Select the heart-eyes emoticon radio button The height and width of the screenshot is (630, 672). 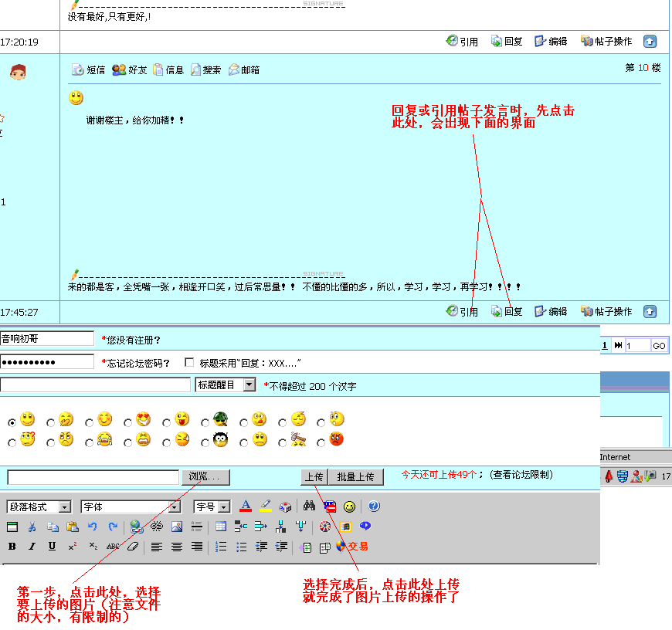click(127, 423)
